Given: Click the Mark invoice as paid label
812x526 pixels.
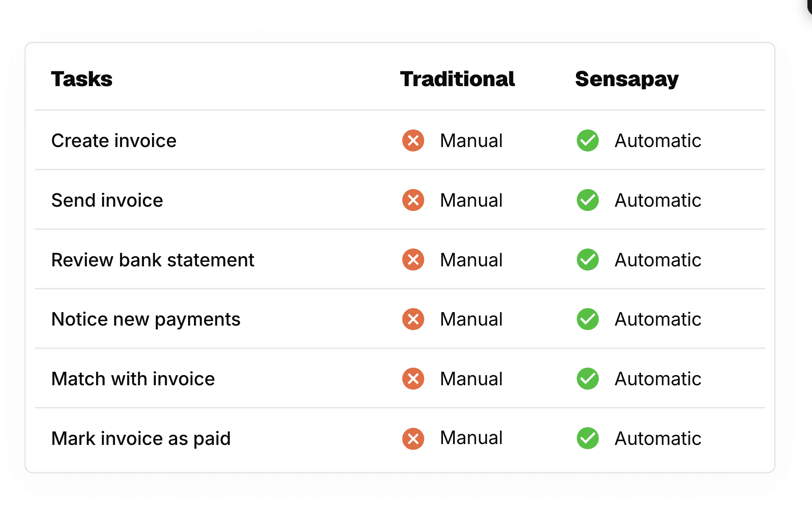Looking at the screenshot, I should pyautogui.click(x=141, y=439).
